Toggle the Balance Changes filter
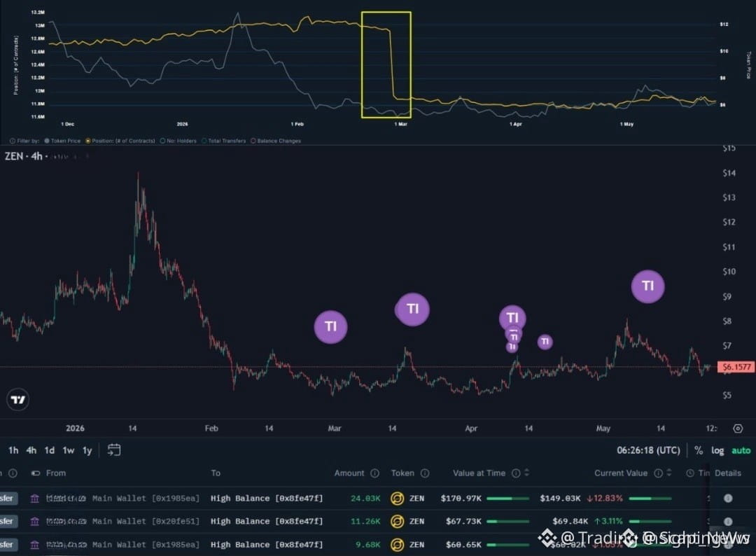 click(275, 141)
